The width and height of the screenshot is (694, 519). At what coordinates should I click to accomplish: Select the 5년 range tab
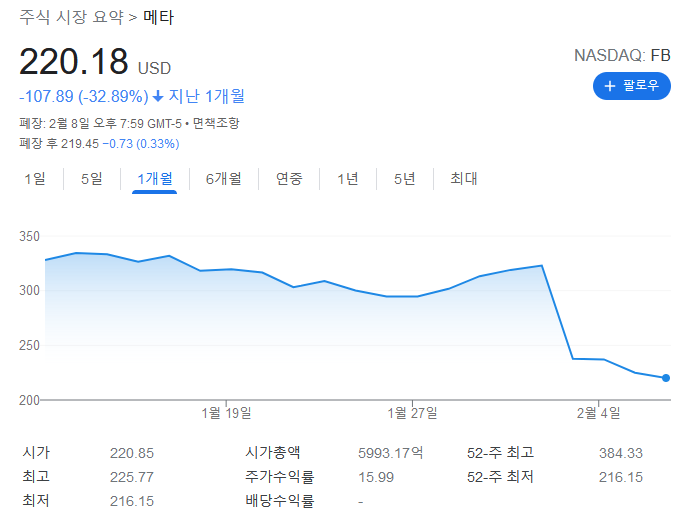pos(404,179)
